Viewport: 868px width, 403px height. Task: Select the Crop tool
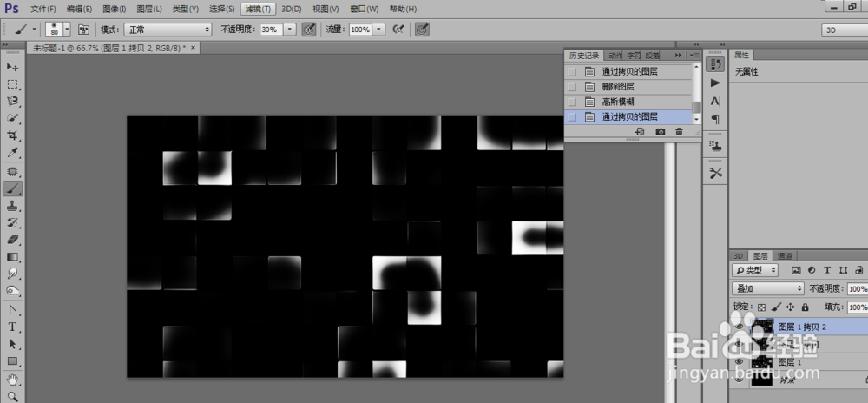point(12,135)
